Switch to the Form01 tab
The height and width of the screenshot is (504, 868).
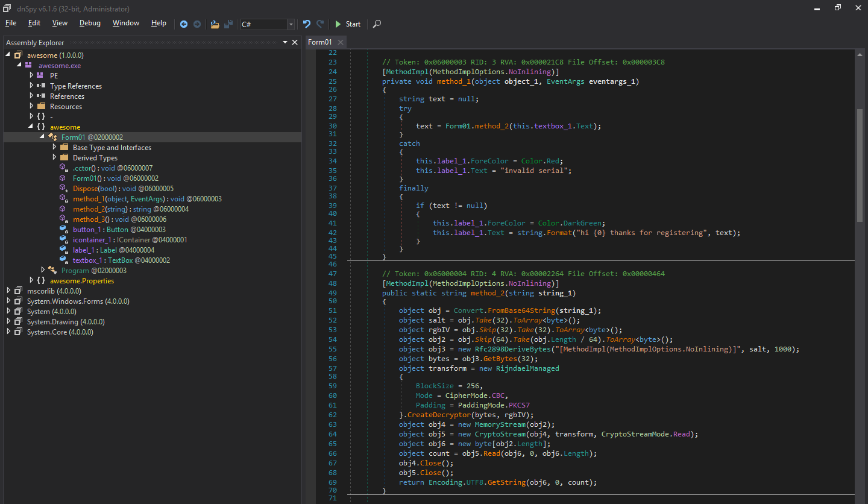(x=319, y=42)
